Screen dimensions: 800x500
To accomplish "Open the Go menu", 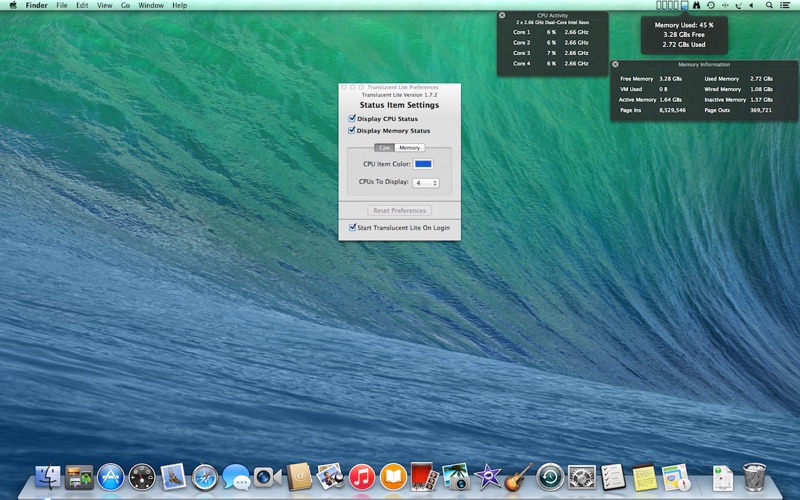I will (126, 5).
